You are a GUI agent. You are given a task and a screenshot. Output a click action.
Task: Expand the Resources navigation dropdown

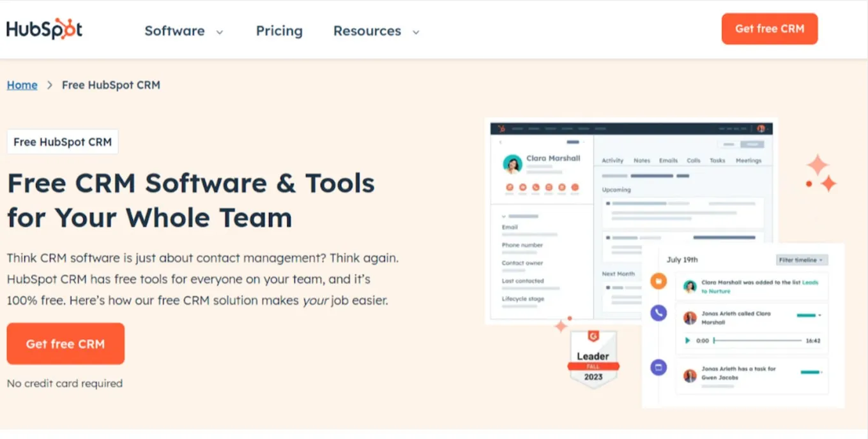click(376, 31)
